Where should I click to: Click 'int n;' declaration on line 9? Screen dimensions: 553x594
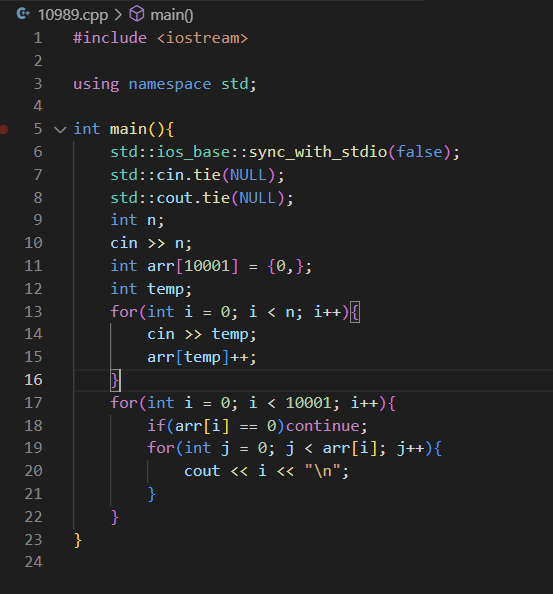[137, 220]
